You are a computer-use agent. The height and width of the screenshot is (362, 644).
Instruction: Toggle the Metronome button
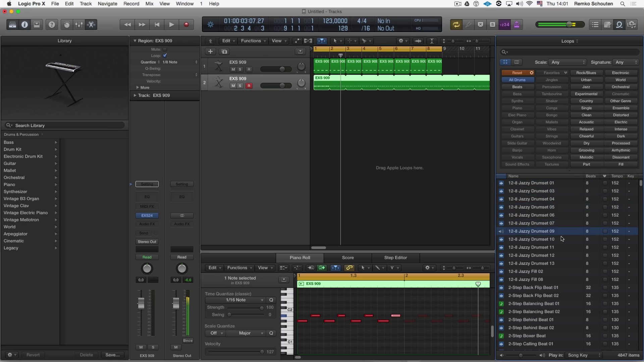click(x=517, y=24)
